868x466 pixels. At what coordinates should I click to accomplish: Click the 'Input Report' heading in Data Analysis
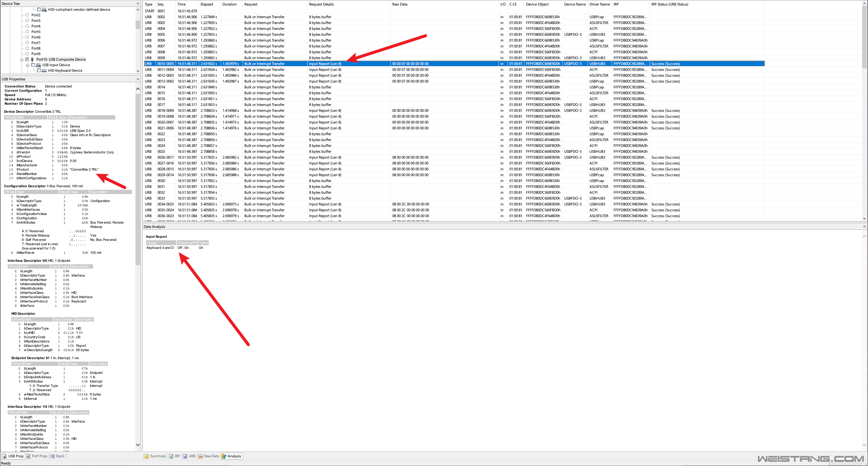156,237
